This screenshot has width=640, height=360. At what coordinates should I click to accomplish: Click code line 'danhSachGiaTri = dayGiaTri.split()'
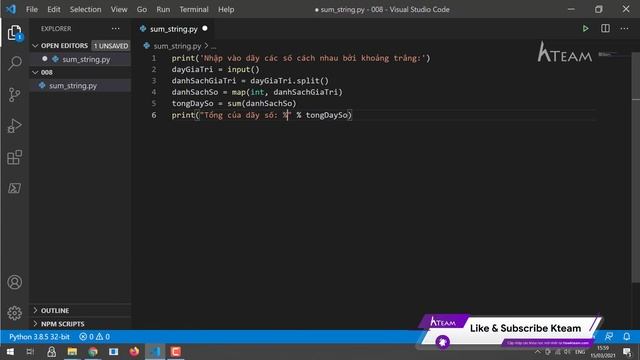[250, 81]
